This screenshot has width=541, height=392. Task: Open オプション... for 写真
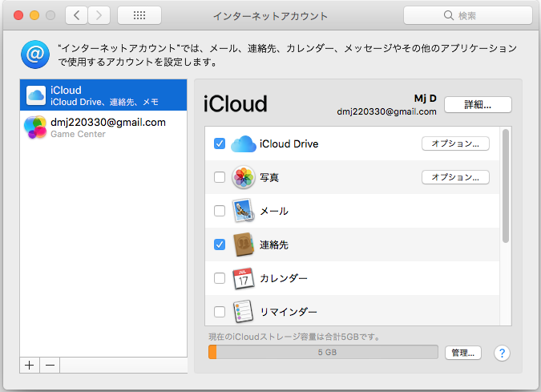tap(455, 177)
